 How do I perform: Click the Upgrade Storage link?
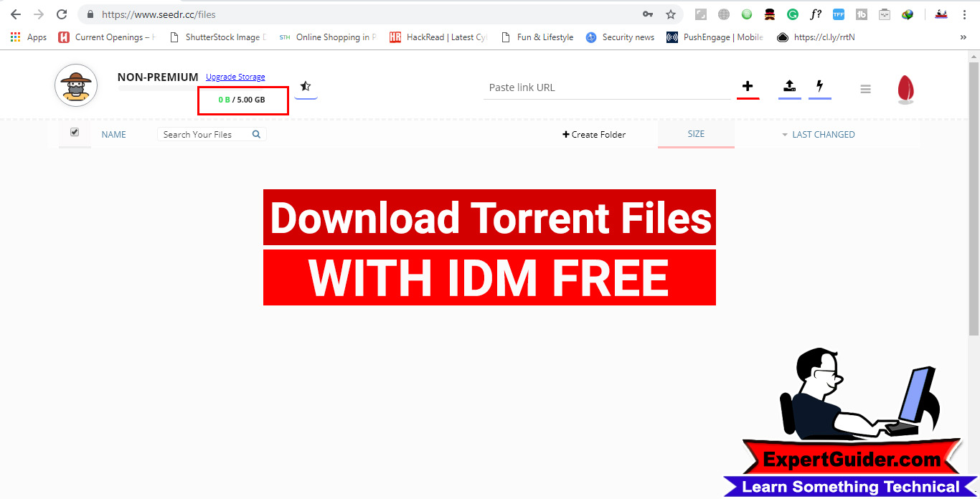point(235,77)
